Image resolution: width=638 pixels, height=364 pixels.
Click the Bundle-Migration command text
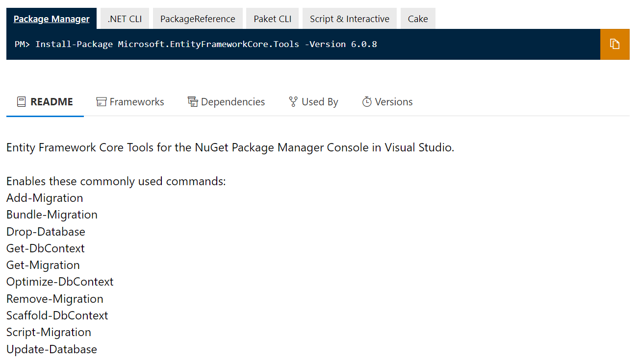(52, 215)
